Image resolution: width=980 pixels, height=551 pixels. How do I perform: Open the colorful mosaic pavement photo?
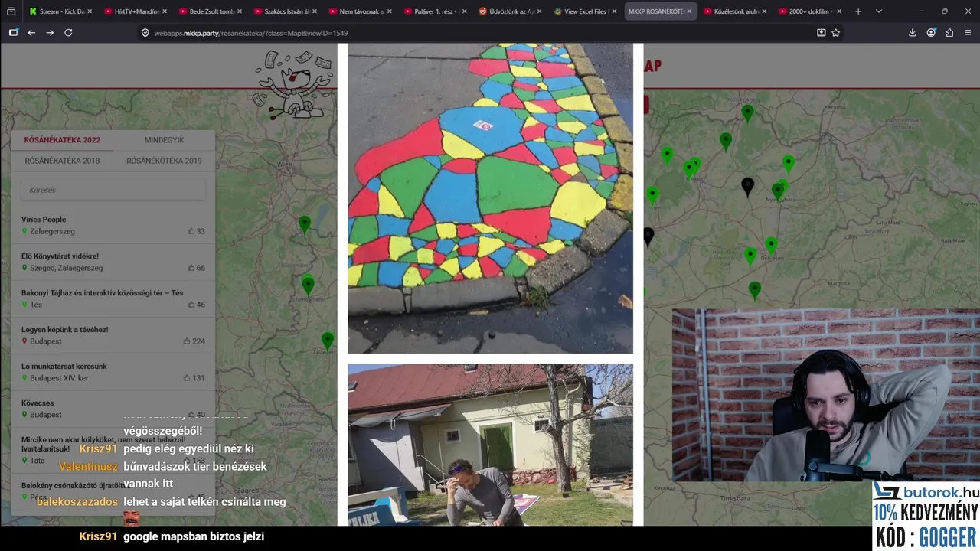[x=490, y=198]
